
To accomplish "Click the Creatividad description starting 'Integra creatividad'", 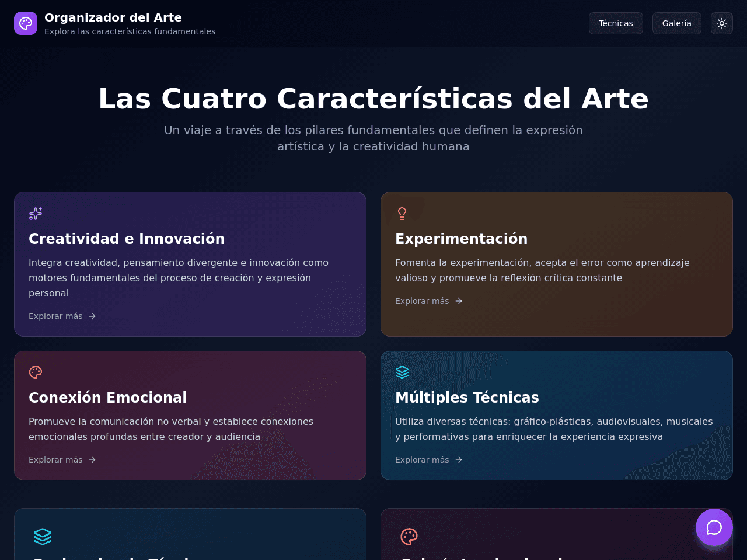I will [x=179, y=278].
